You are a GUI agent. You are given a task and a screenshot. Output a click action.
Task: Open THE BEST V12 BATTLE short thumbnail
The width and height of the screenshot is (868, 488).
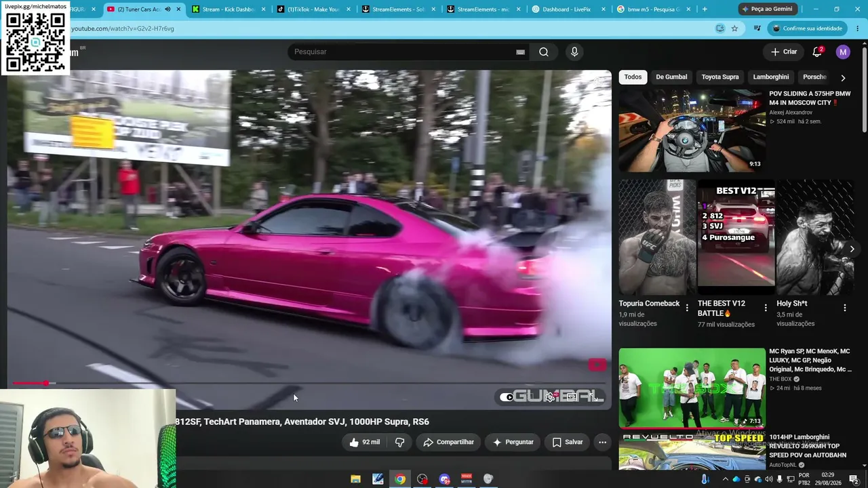[x=736, y=237]
